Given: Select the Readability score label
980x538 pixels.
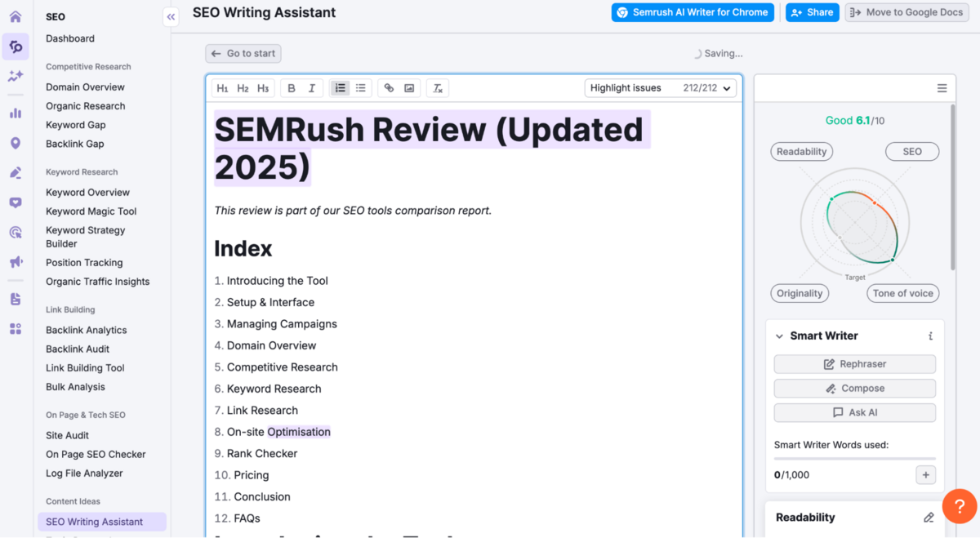Looking at the screenshot, I should [x=801, y=151].
